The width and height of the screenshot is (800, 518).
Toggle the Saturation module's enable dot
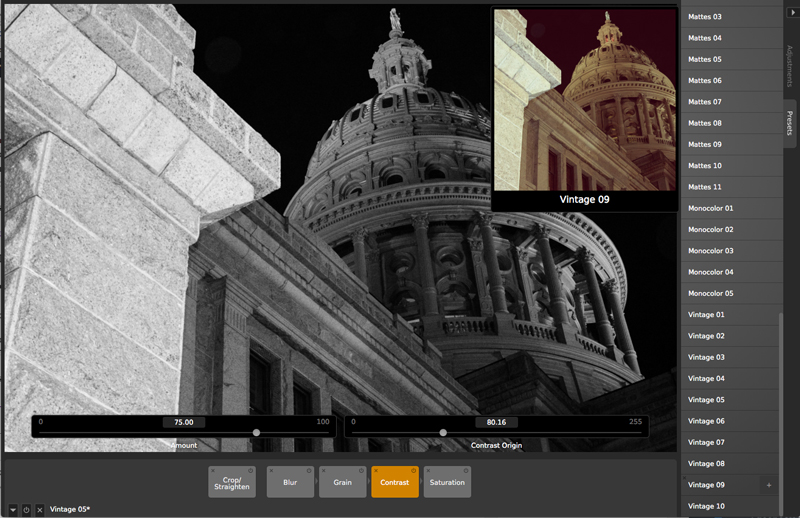pyautogui.click(x=465, y=470)
